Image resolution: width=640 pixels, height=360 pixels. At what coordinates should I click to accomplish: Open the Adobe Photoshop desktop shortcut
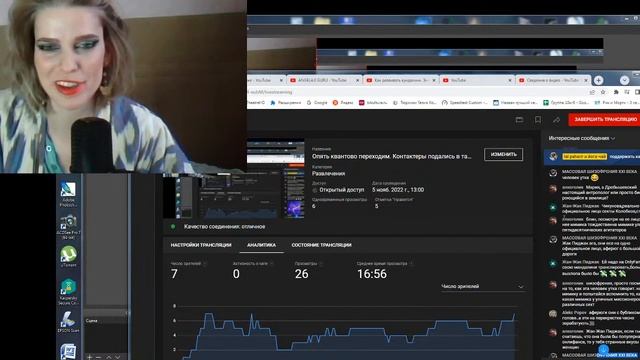68,194
